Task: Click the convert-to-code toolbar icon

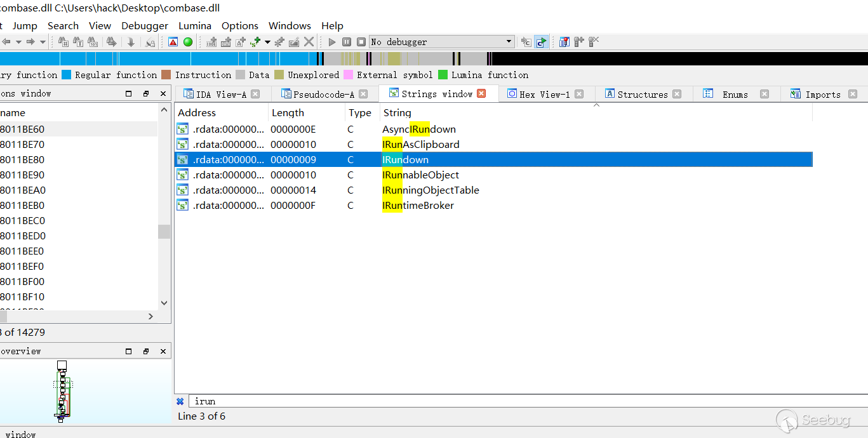Action: click(212, 42)
